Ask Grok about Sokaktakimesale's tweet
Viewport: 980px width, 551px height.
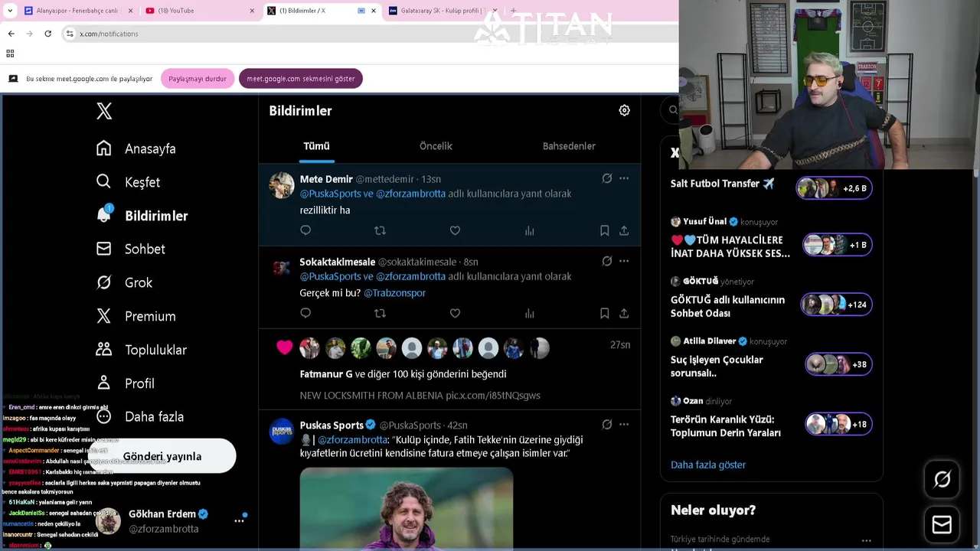point(606,261)
